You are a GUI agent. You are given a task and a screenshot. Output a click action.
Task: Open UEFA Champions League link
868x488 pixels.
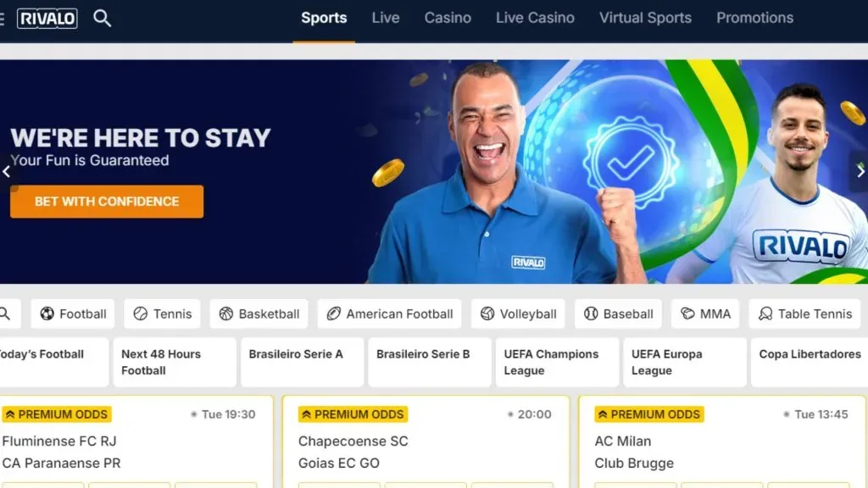pyautogui.click(x=557, y=362)
